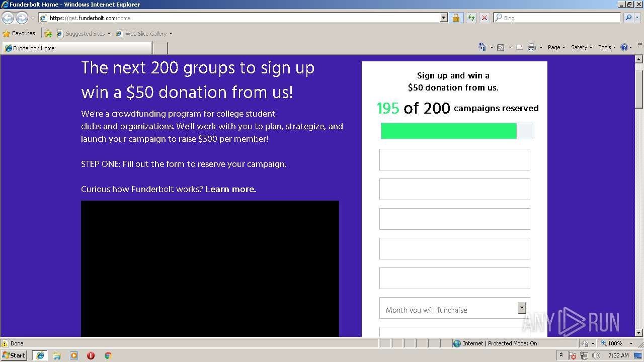Click the red Opera taskbar icon
Image resolution: width=644 pixels, height=362 pixels.
pyautogui.click(x=91, y=355)
